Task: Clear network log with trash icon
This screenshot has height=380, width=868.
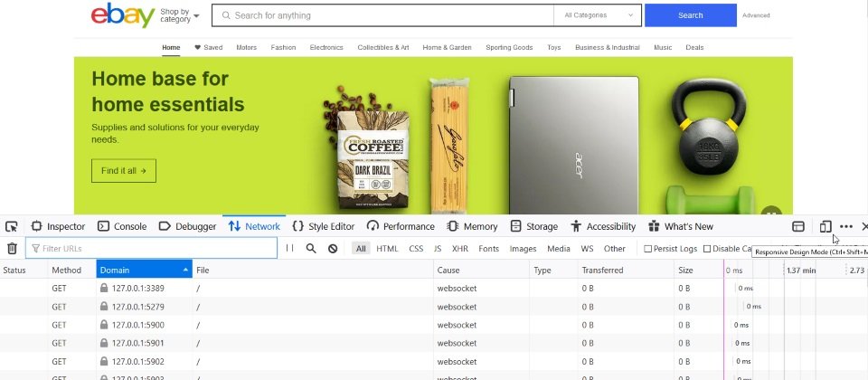Action: click(12, 249)
